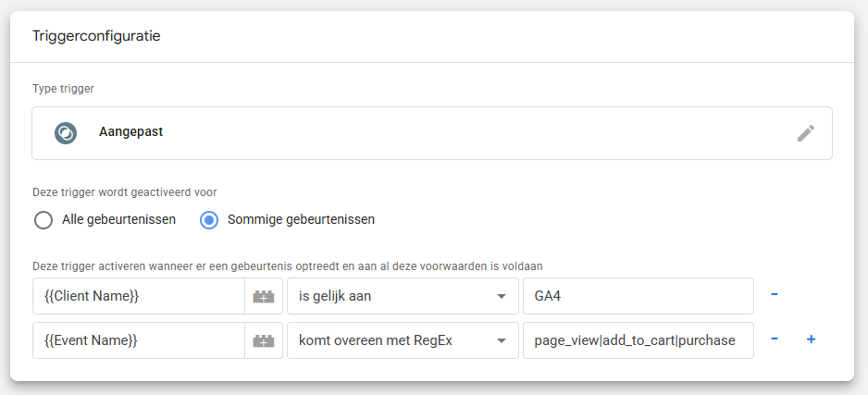Image resolution: width=868 pixels, height=395 pixels.
Task: Add a new condition with plus icon
Action: pyautogui.click(x=811, y=339)
